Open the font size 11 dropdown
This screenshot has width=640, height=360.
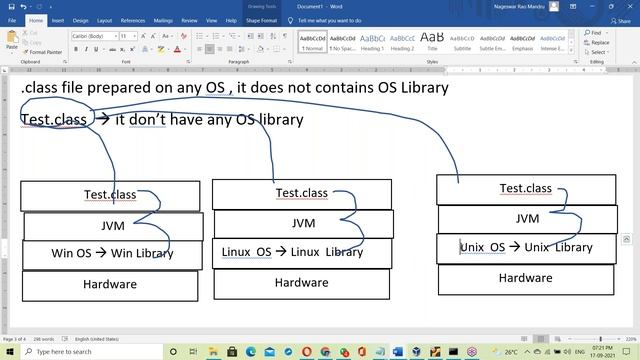point(134,36)
